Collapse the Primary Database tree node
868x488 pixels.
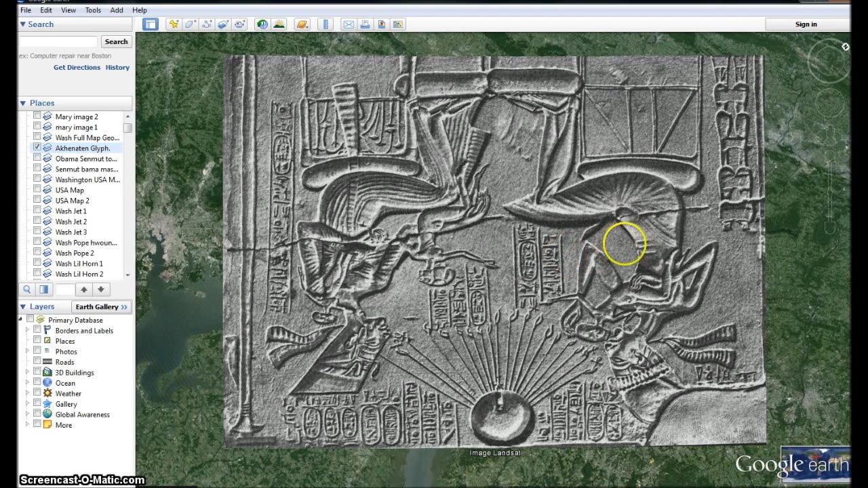coord(21,319)
